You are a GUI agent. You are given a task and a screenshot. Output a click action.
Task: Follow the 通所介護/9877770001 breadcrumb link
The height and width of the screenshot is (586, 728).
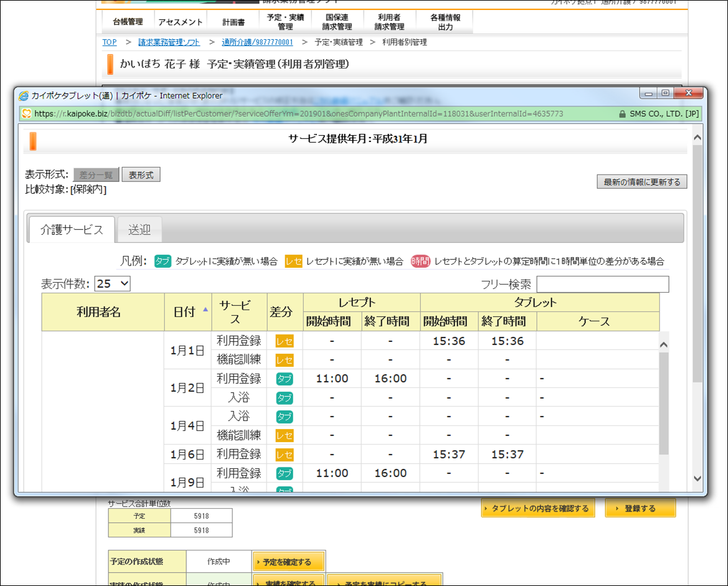click(x=257, y=42)
